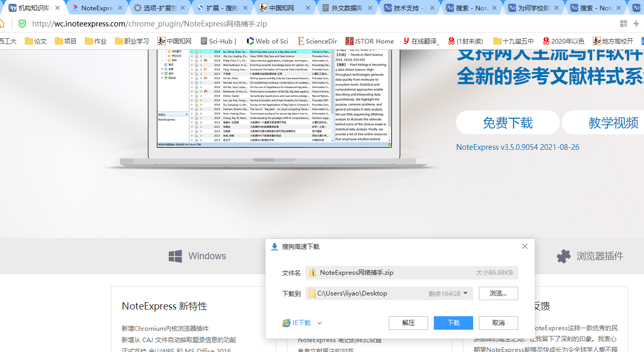Click the 浏览... button in download dialog
The height and width of the screenshot is (352, 644).
(498, 293)
